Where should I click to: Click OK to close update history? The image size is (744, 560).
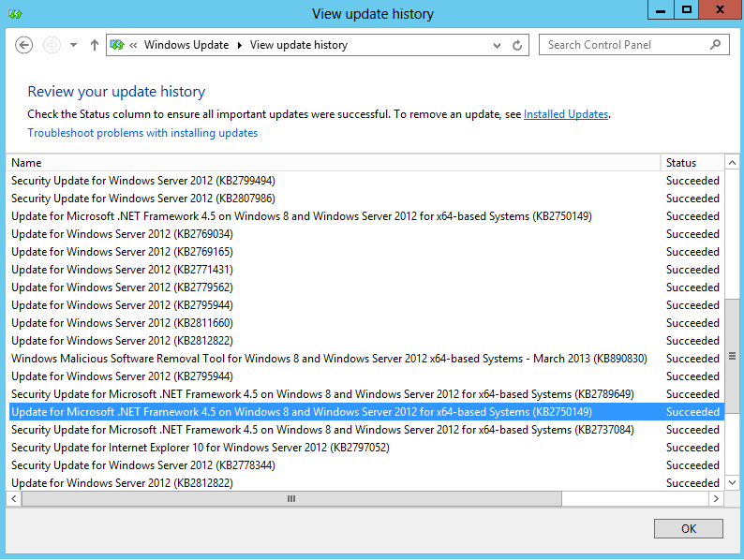point(689,529)
